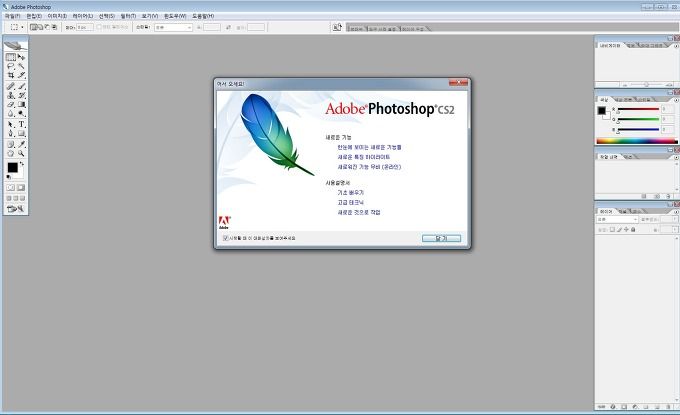The height and width of the screenshot is (415, 680).
Task: Uncheck show this dialog at startup checkbox
Action: (x=225, y=238)
